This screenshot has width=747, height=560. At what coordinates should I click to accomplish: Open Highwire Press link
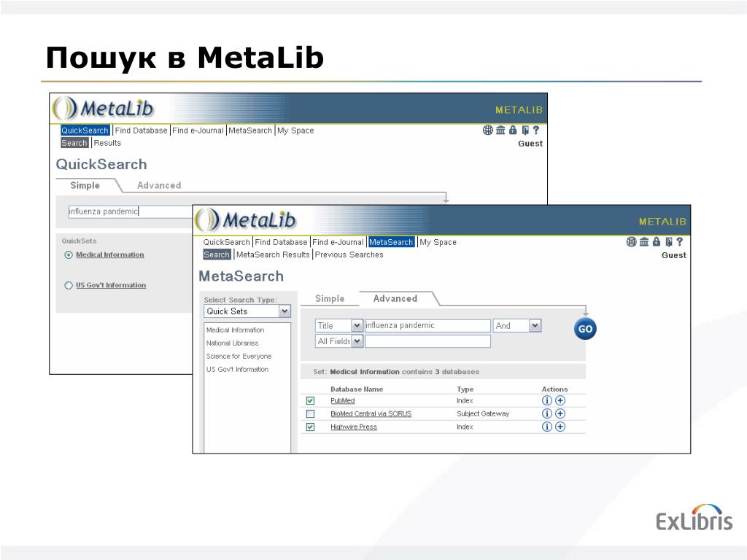[354, 427]
